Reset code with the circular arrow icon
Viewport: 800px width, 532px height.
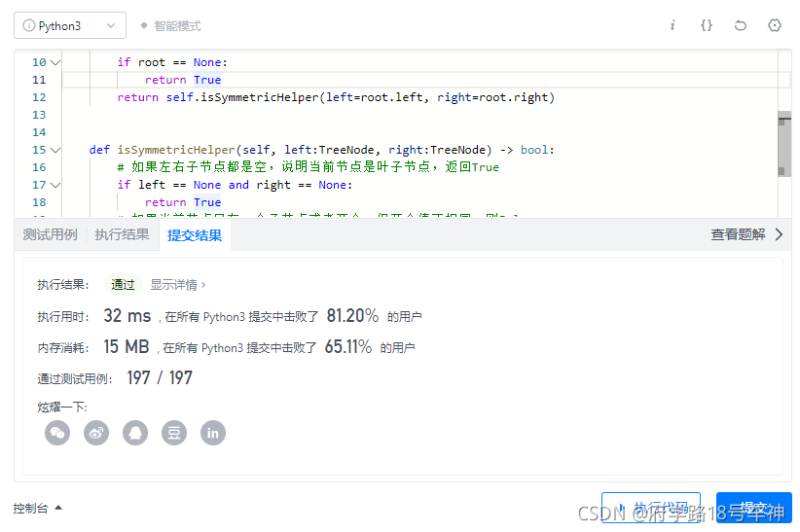pos(741,25)
